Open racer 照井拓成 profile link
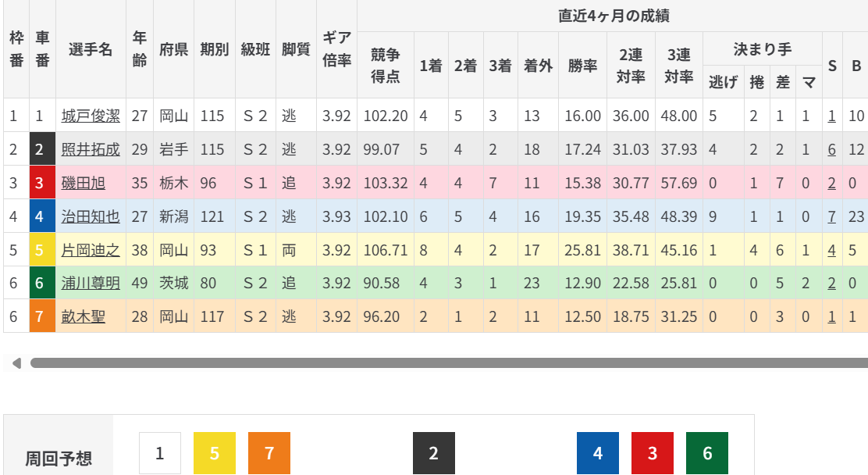868x475 pixels. [x=91, y=149]
